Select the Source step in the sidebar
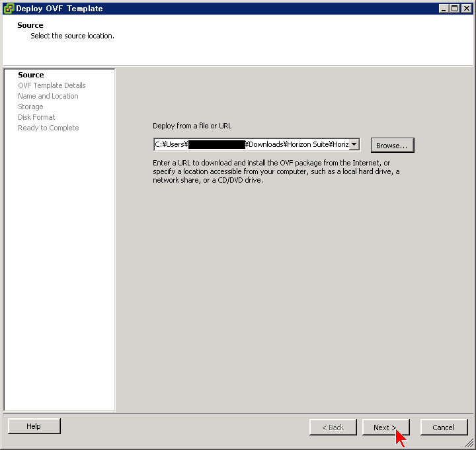This screenshot has height=450, width=476. coord(31,75)
